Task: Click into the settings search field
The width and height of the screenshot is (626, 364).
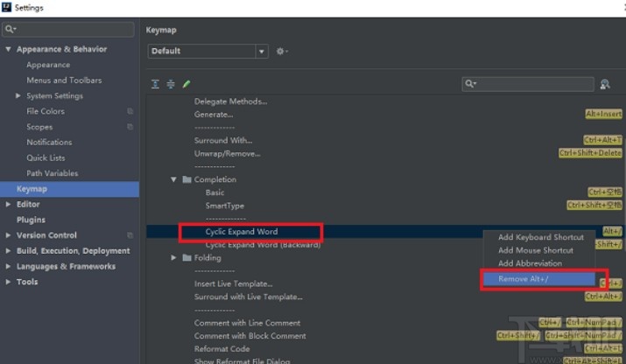Action: tap(68, 29)
